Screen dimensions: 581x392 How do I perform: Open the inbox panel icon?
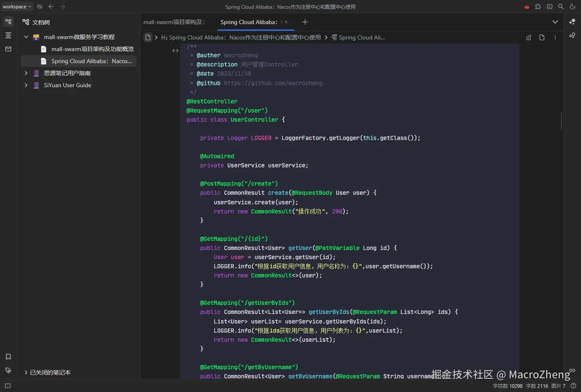click(8, 49)
